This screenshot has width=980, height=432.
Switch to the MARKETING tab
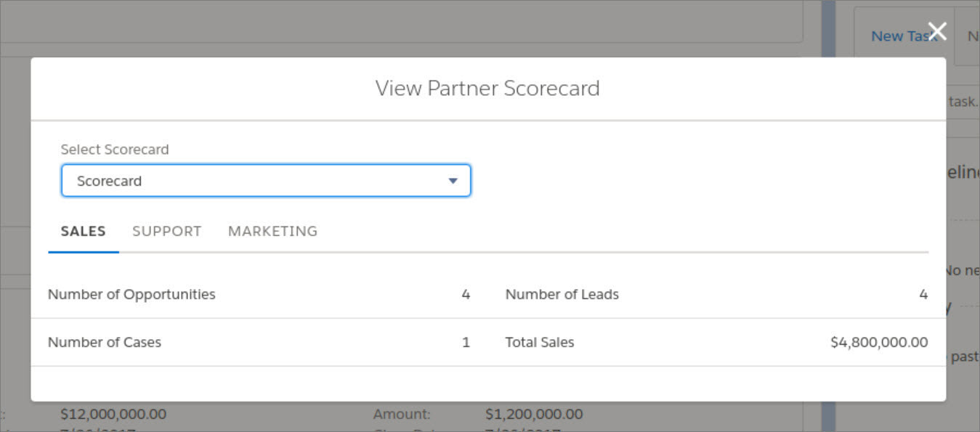(x=272, y=231)
